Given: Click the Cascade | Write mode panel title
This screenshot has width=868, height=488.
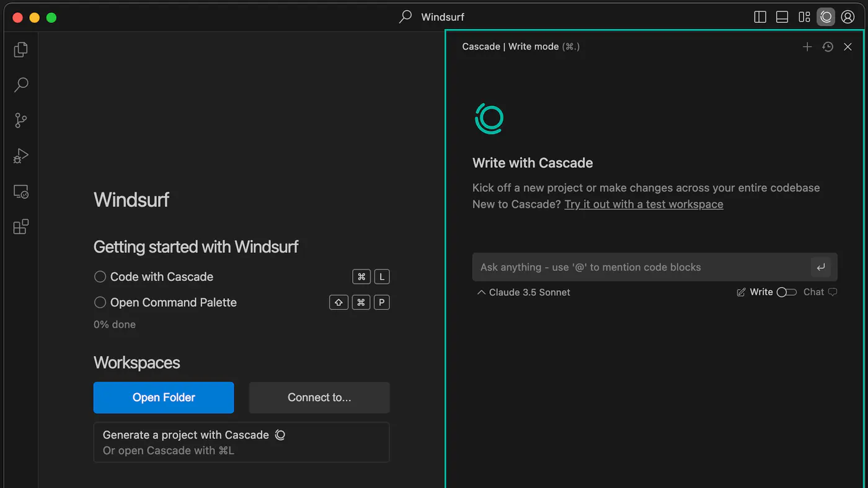Looking at the screenshot, I should click(x=521, y=47).
